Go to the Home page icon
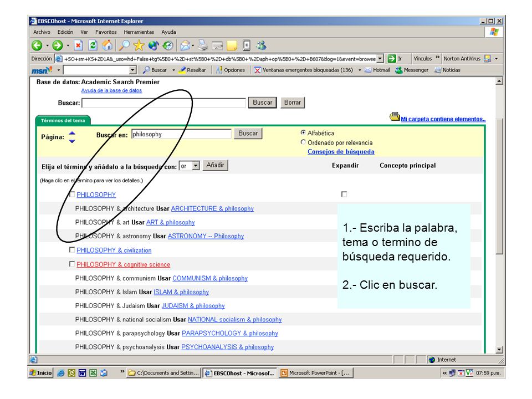The image size is (532, 399). coord(108,45)
